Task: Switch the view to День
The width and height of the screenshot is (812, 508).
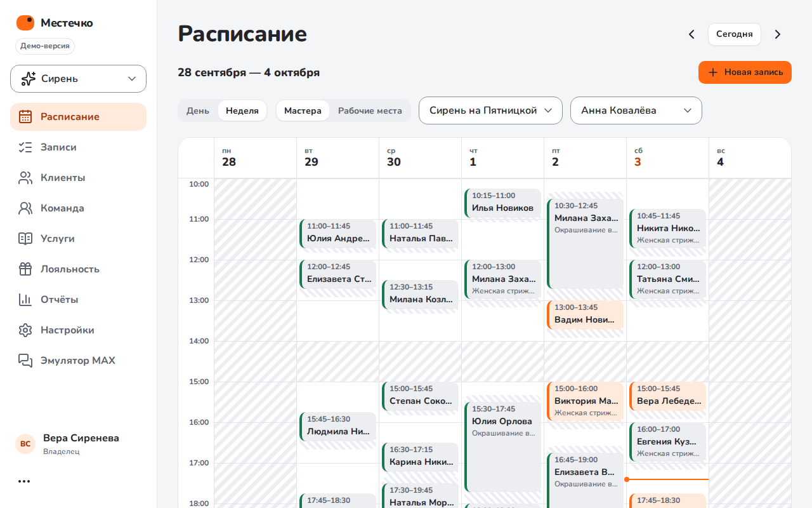Action: pos(198,110)
